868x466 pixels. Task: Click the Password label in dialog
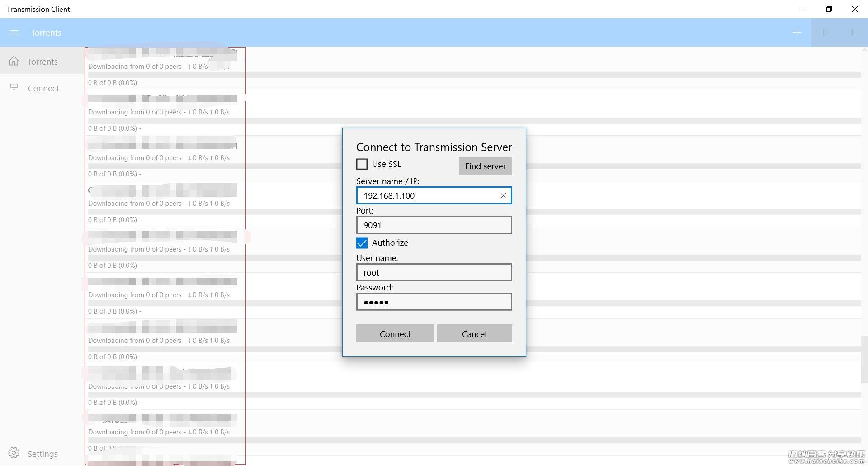click(375, 287)
